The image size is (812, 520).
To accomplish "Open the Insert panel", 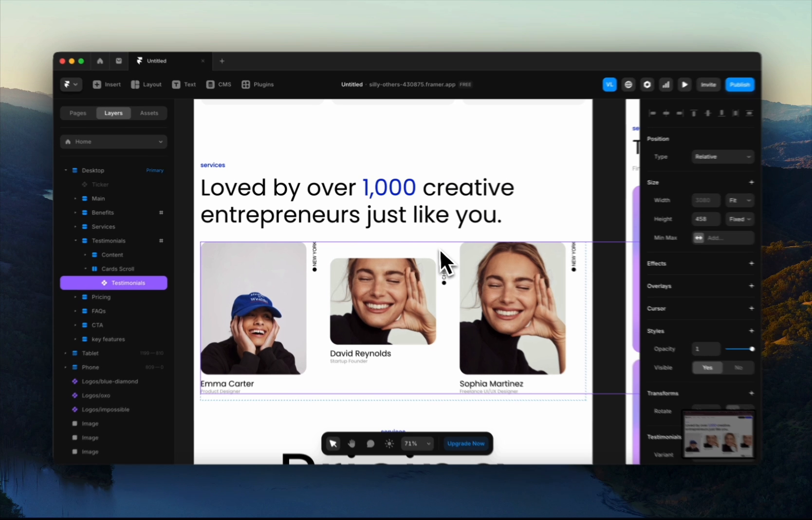I will (x=107, y=84).
